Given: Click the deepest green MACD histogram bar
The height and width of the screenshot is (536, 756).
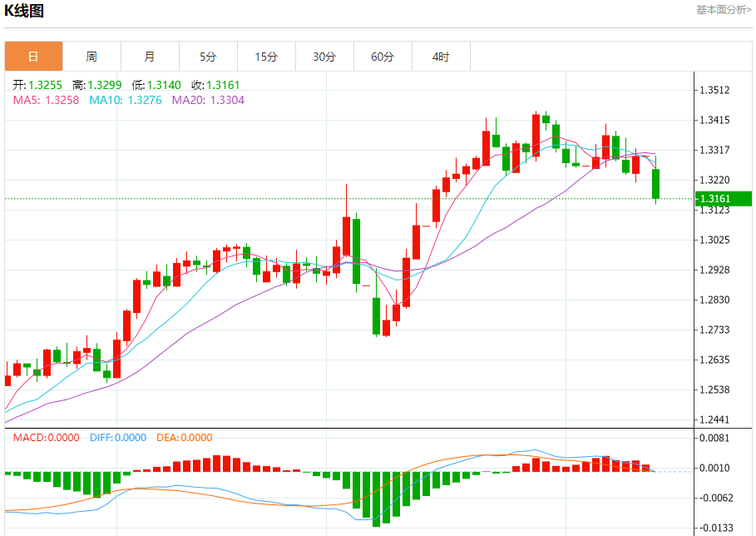Looking at the screenshot, I should tap(376, 499).
